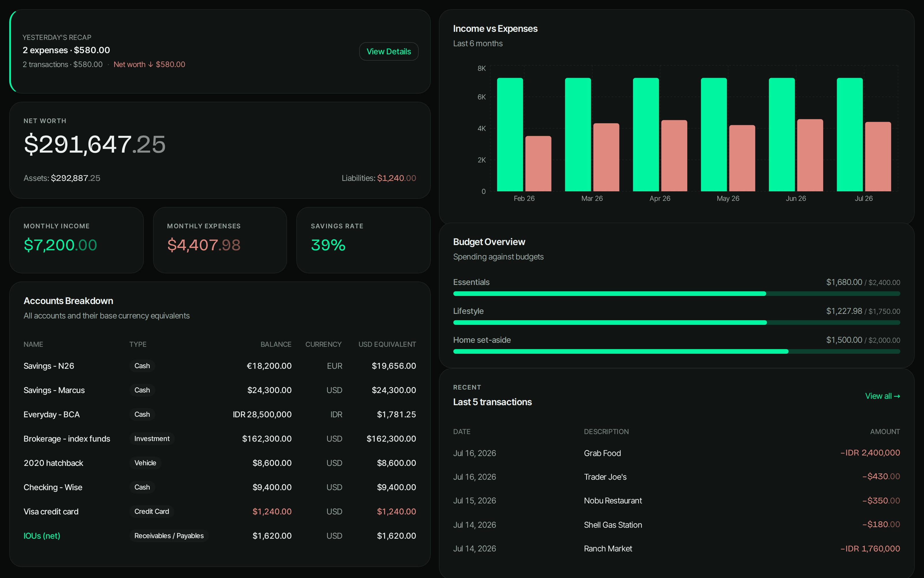Image resolution: width=924 pixels, height=578 pixels.
Task: Click the IDR currency cell
Action: coord(336,414)
